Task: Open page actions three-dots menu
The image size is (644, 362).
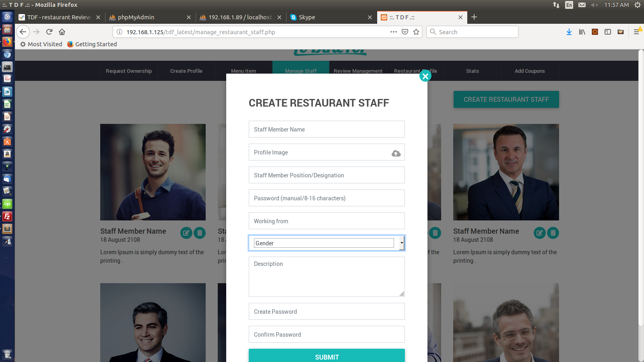Action: coord(394,32)
